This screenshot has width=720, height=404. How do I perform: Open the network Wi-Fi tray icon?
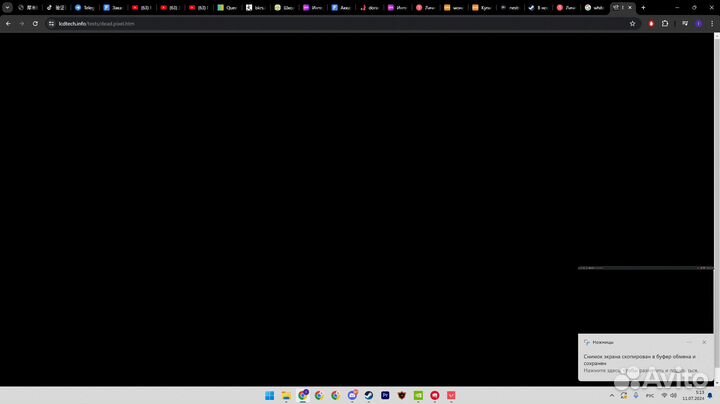pyautogui.click(x=664, y=395)
